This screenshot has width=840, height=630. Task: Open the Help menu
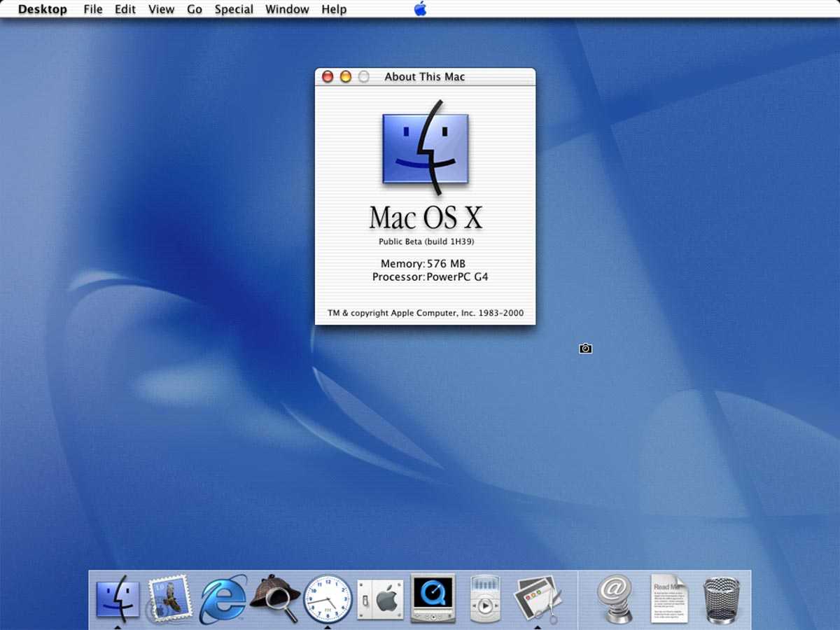click(x=334, y=9)
